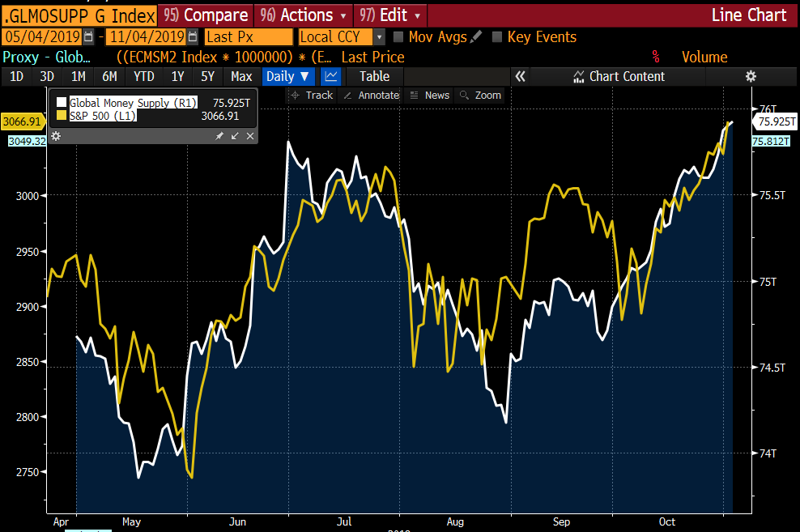Open the Daily periodicity dropdown
Viewport: 800px width, 532px height.
tap(289, 76)
